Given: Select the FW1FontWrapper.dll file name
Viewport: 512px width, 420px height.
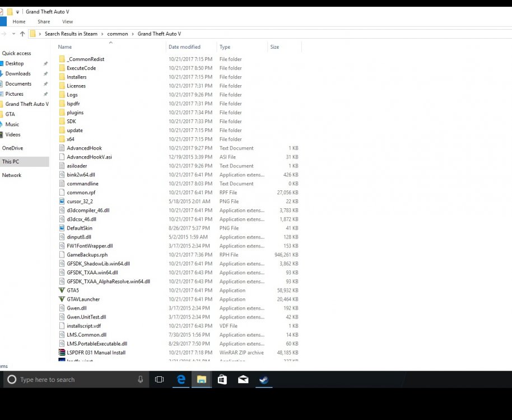Looking at the screenshot, I should pyautogui.click(x=90, y=246).
